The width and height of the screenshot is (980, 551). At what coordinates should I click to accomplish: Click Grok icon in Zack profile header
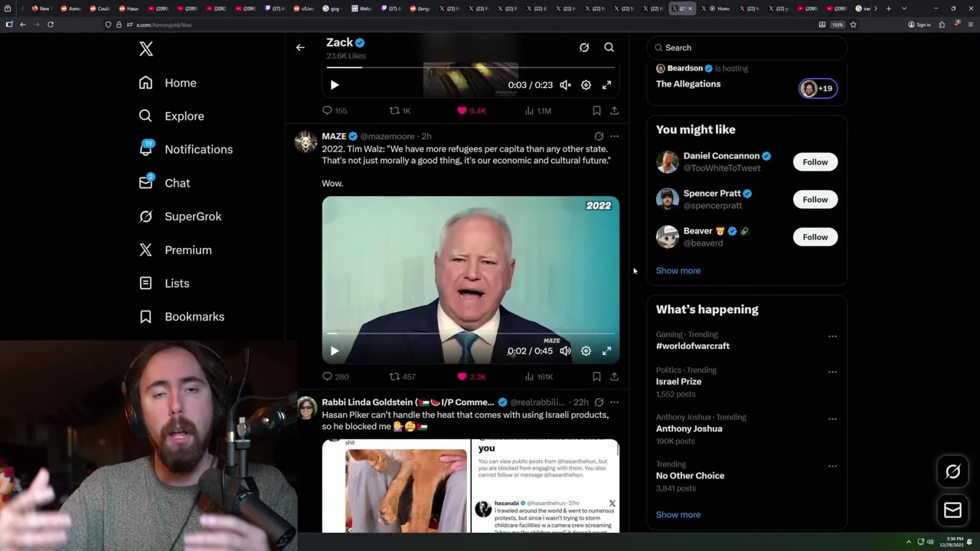tap(584, 47)
